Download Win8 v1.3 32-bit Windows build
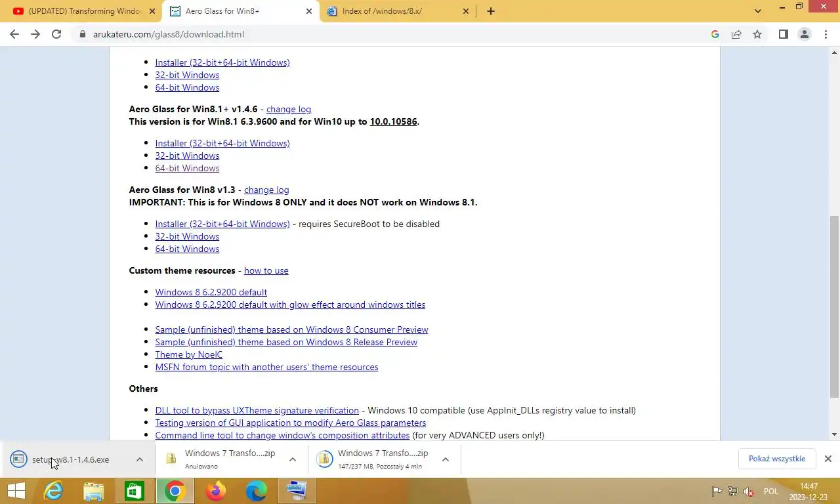 (x=187, y=236)
